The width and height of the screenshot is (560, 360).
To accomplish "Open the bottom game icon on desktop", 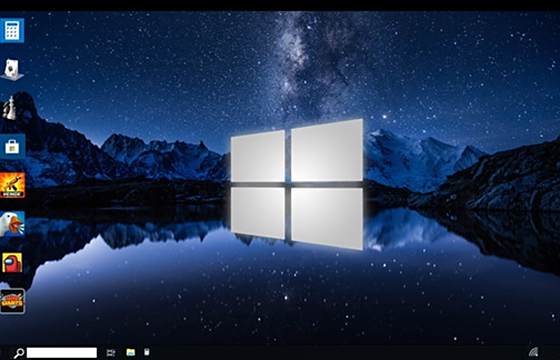I will 12,301.
